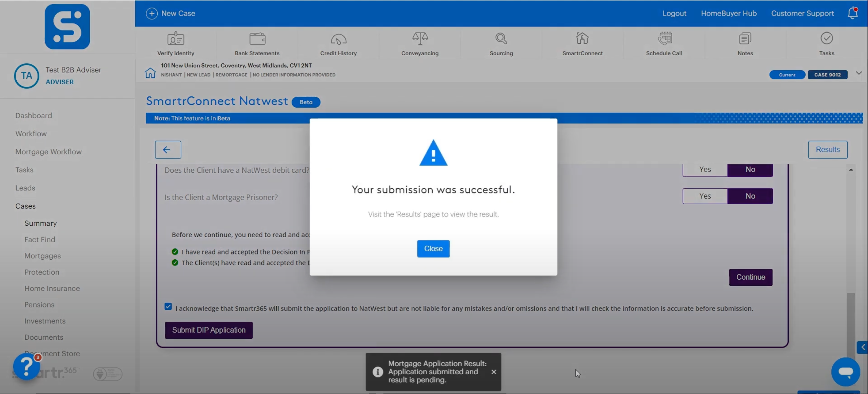Click the blue warning triangle icon
This screenshot has height=394, width=868.
click(x=433, y=153)
